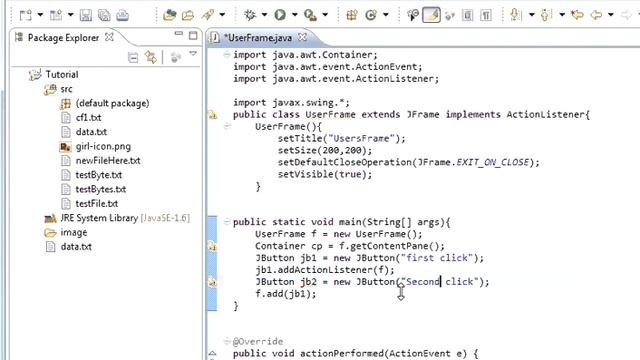Select cf1.txt file
The height and width of the screenshot is (360, 640).
[x=88, y=118]
